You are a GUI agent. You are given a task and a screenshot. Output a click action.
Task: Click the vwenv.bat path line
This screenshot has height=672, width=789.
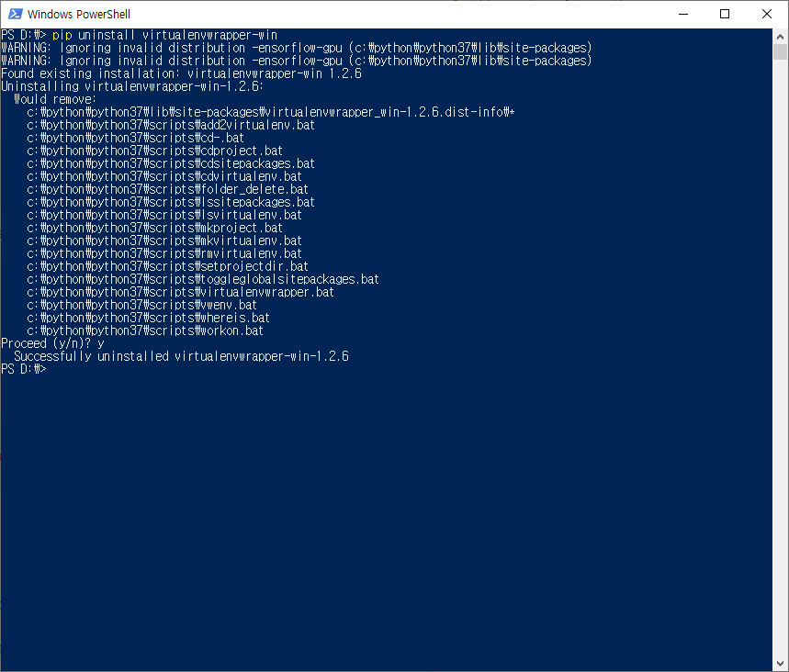[x=141, y=306]
